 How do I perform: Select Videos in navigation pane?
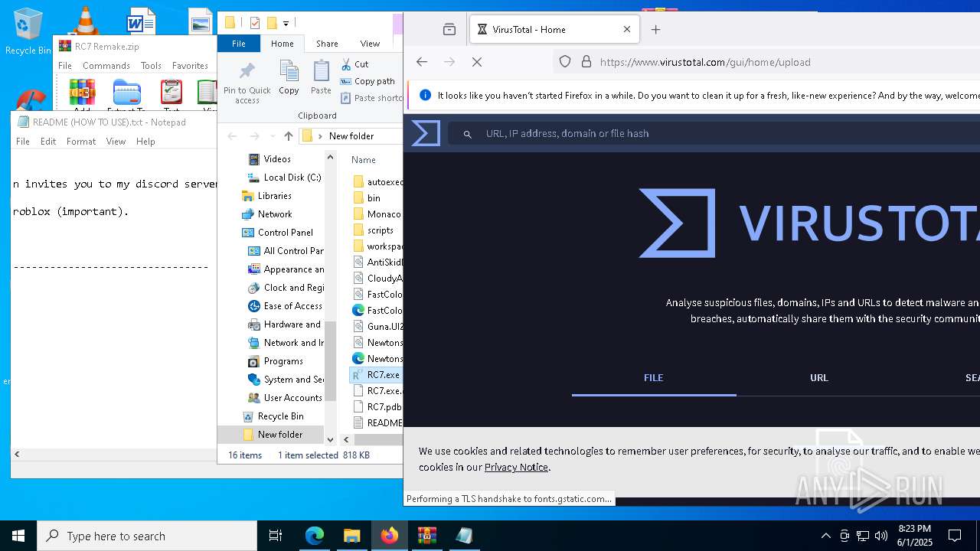(277, 159)
